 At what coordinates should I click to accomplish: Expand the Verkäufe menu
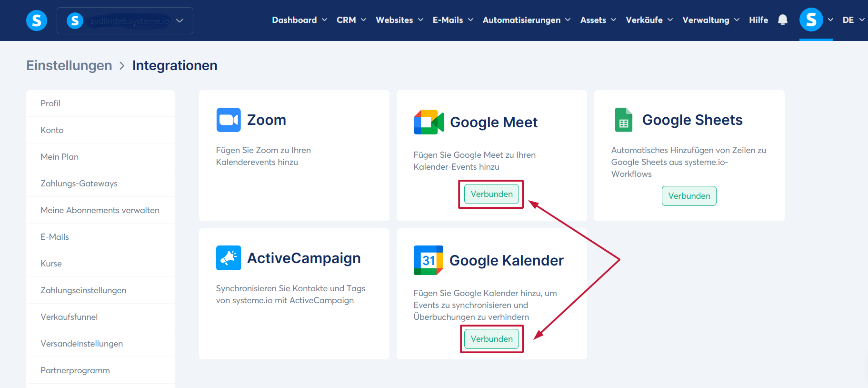click(649, 20)
